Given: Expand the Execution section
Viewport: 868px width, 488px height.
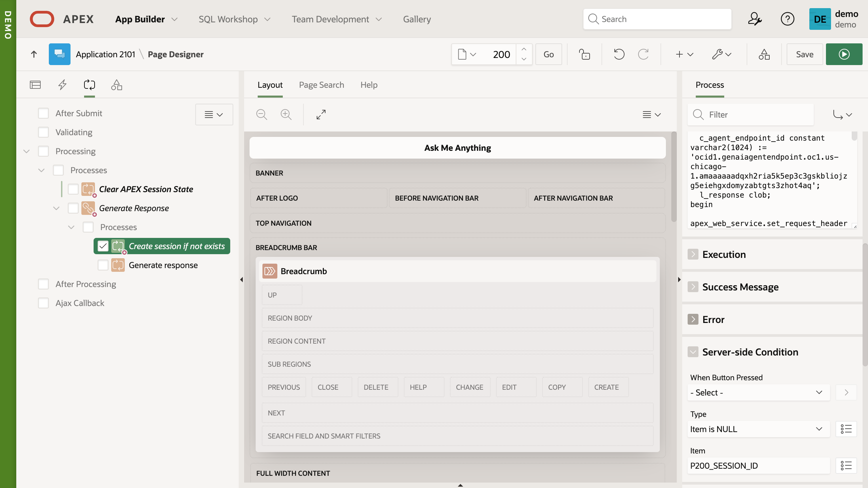Looking at the screenshot, I should tap(693, 254).
